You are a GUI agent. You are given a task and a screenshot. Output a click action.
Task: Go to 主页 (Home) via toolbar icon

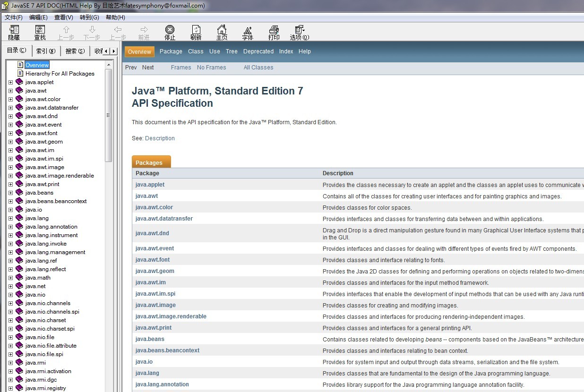[222, 29]
